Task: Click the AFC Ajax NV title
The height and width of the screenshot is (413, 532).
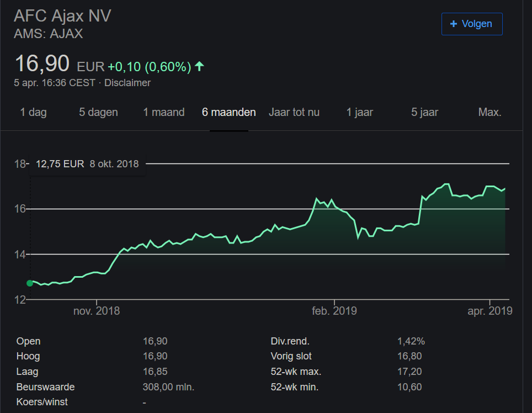Action: click(x=62, y=16)
